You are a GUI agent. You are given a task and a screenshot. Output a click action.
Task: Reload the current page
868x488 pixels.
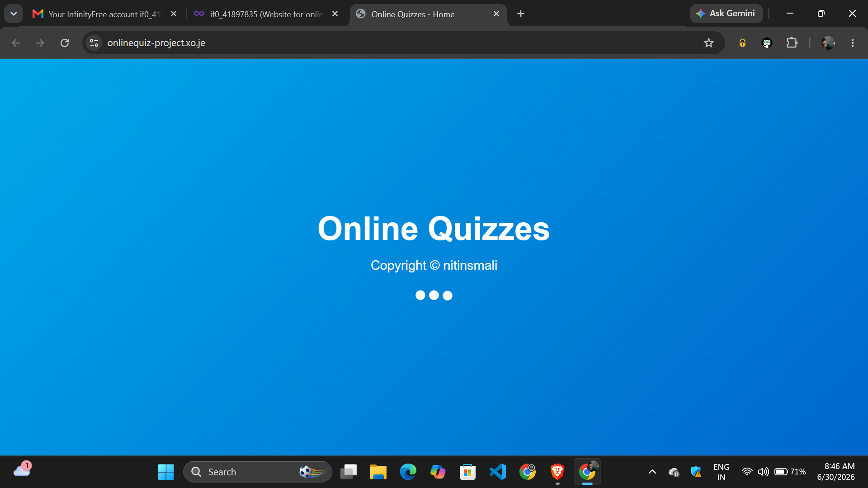[x=65, y=43]
